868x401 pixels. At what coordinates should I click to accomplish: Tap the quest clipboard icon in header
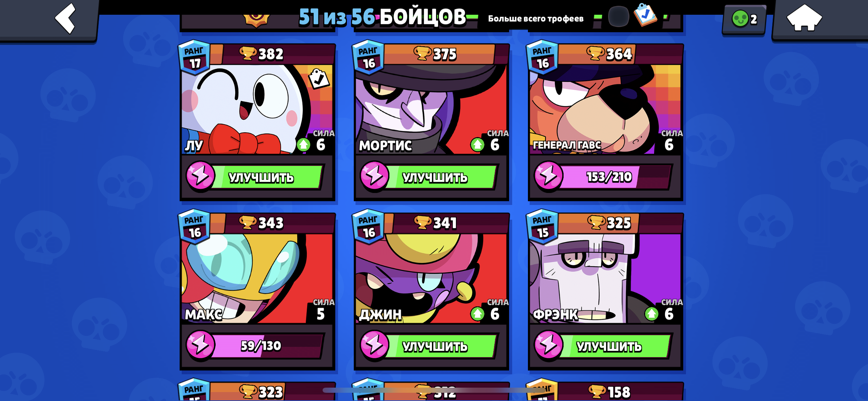click(x=645, y=15)
